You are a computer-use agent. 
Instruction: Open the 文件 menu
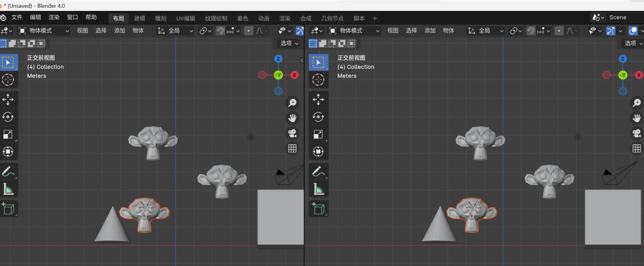click(17, 17)
